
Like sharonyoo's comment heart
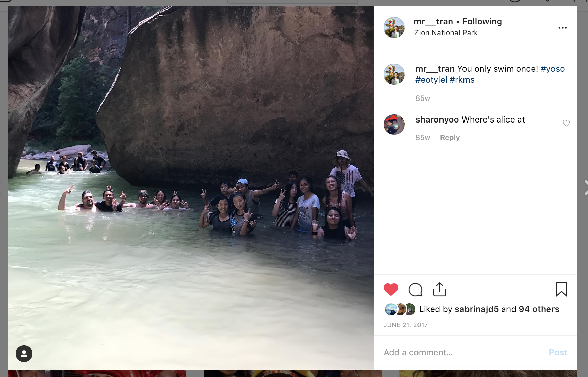pos(566,123)
